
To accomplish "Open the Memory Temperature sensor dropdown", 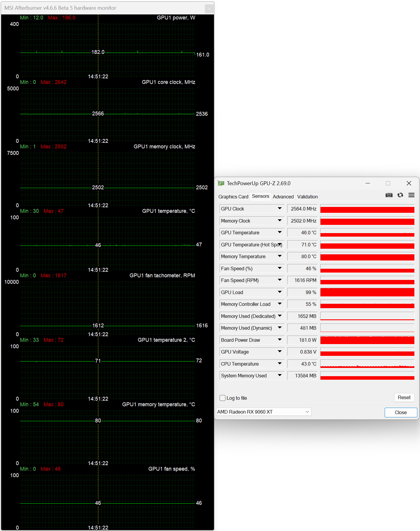I will 279,256.
